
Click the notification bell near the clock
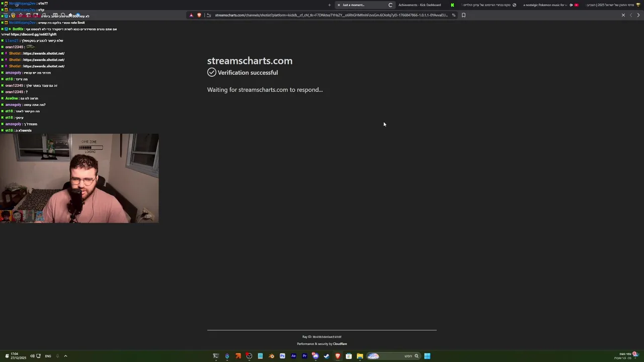click(7, 355)
